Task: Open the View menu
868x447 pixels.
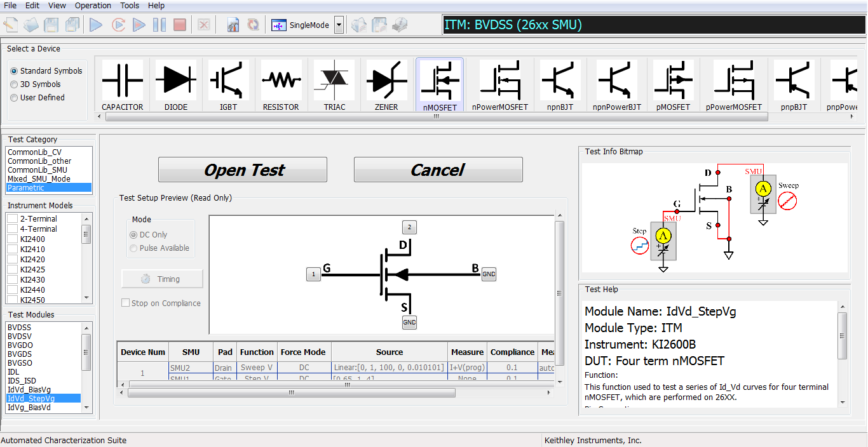Action: click(x=57, y=6)
